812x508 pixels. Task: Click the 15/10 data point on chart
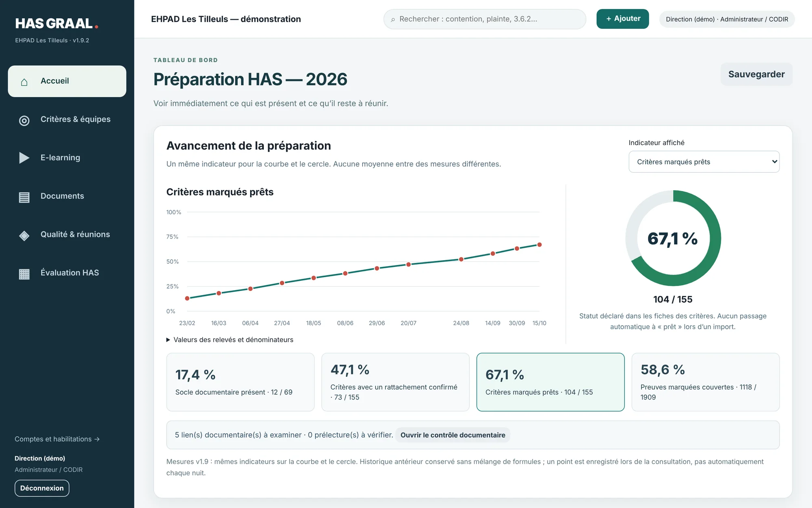coord(540,245)
